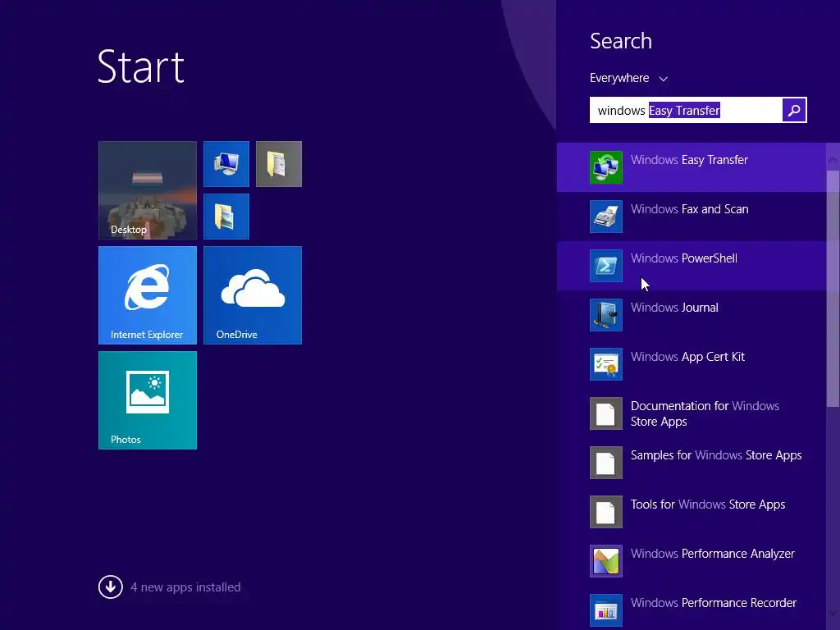Open the Windows PowerShell result

(x=691, y=266)
